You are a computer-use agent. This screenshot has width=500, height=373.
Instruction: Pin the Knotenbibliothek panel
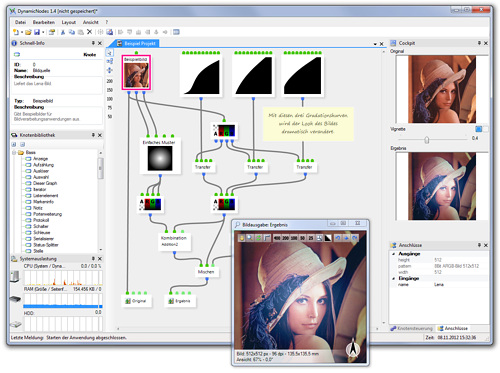93,135
